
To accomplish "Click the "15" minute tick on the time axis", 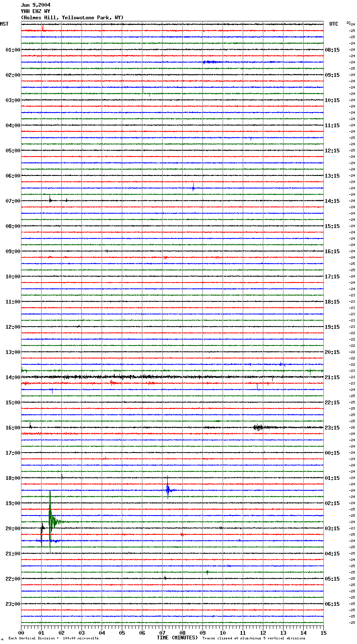I will 323,633.
